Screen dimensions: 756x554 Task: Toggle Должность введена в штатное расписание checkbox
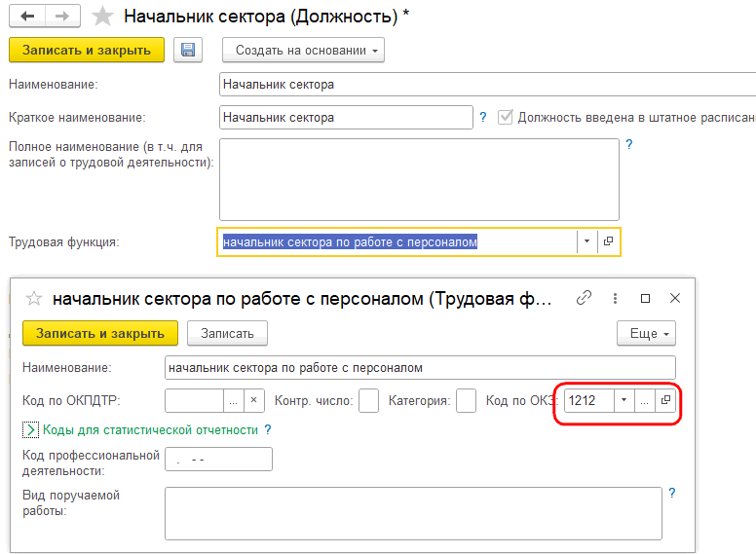(505, 117)
